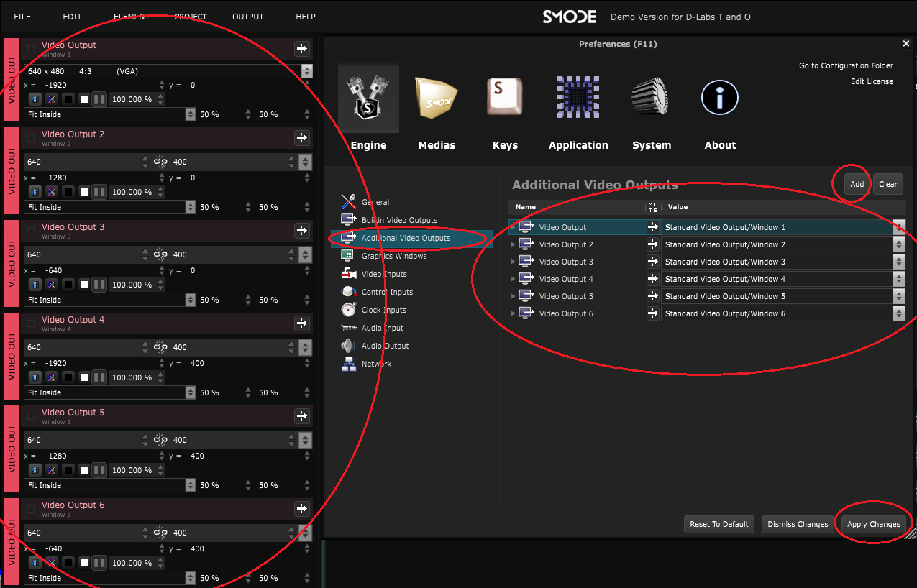
Task: Select Clock Inputs in sidebar
Action: pyautogui.click(x=374, y=310)
